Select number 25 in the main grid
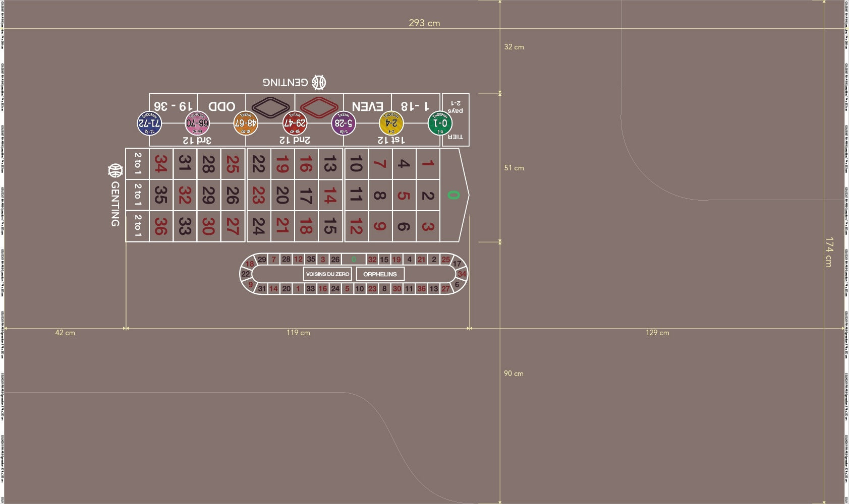Image resolution: width=849 pixels, height=504 pixels. click(x=232, y=164)
